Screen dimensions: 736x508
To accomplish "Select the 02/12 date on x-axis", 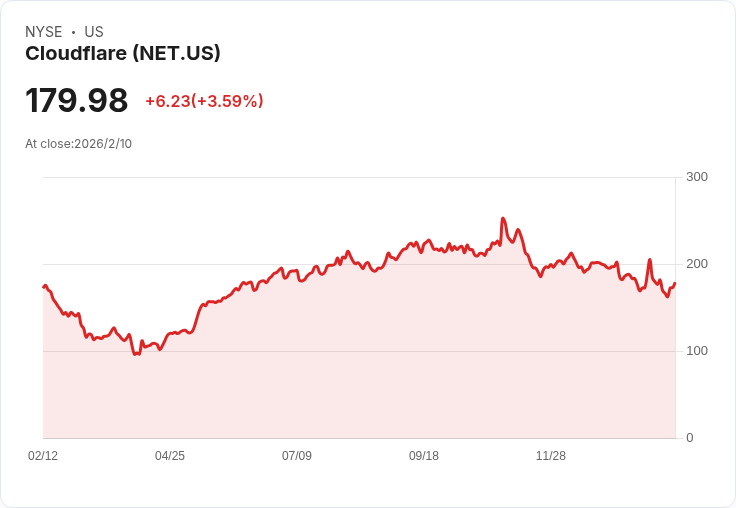I will (43, 456).
